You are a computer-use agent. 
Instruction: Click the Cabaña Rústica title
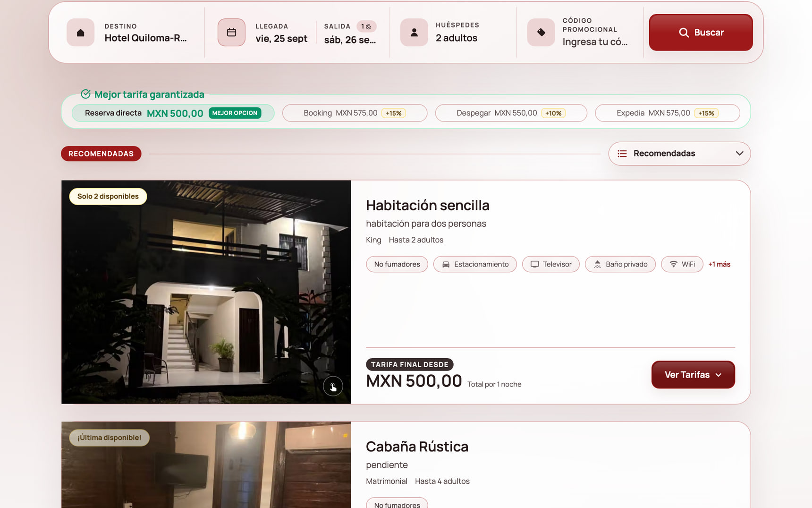pos(417,447)
